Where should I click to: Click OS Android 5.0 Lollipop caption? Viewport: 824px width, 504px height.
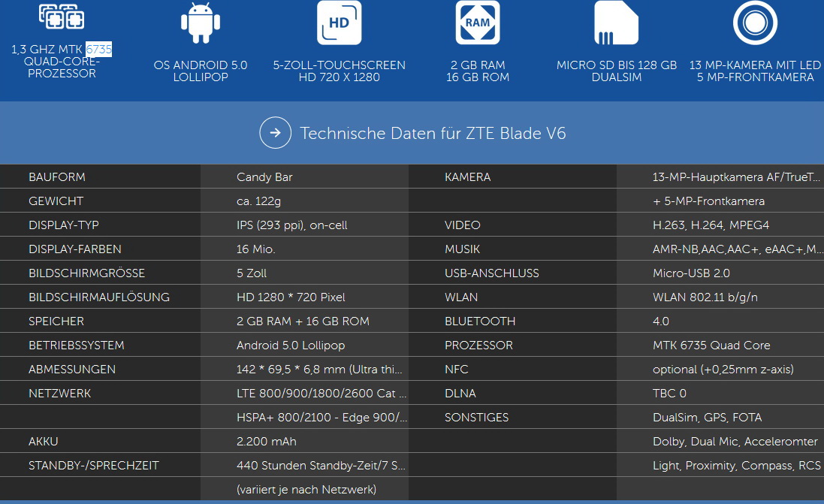[201, 71]
